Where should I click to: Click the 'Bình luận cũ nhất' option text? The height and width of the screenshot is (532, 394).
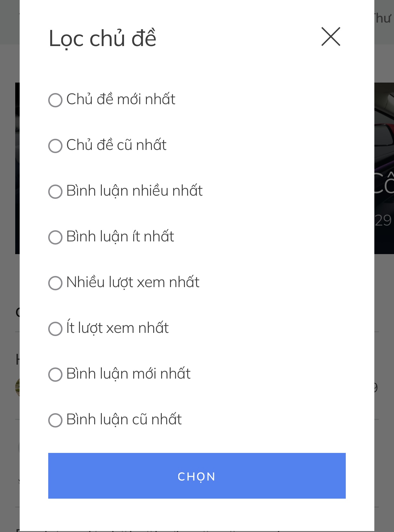pyautogui.click(x=124, y=420)
